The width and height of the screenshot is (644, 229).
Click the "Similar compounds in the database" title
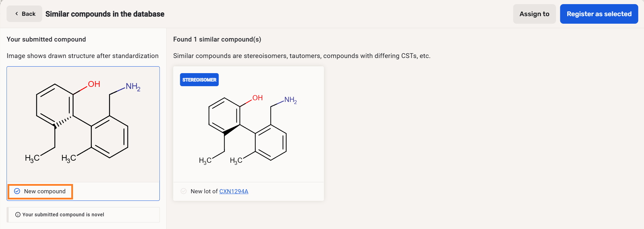[105, 14]
